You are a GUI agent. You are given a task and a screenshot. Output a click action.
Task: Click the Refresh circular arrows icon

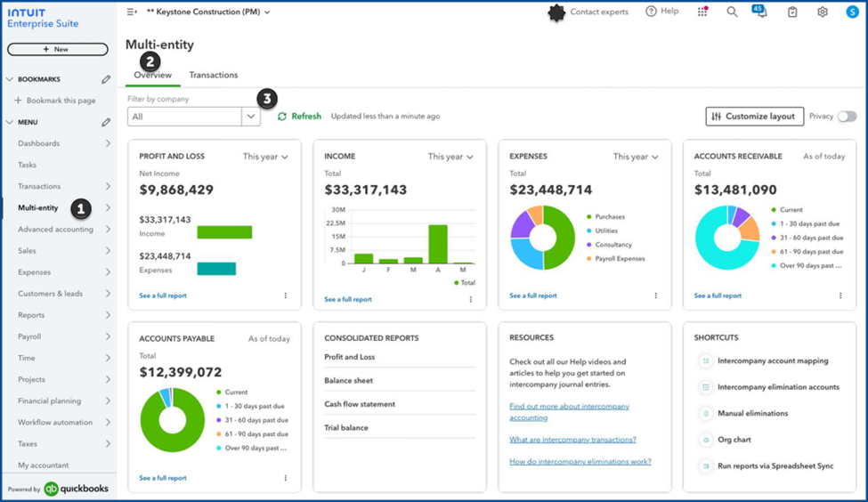pos(282,117)
